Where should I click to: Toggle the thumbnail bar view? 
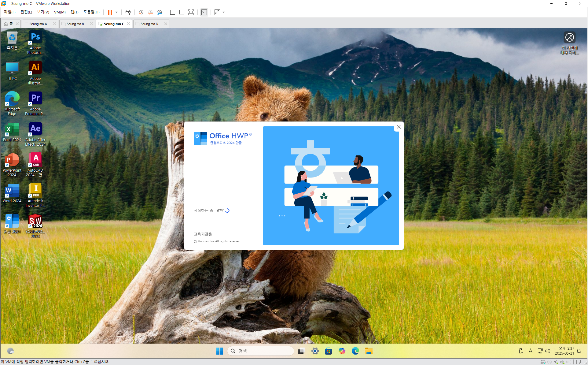click(x=182, y=12)
